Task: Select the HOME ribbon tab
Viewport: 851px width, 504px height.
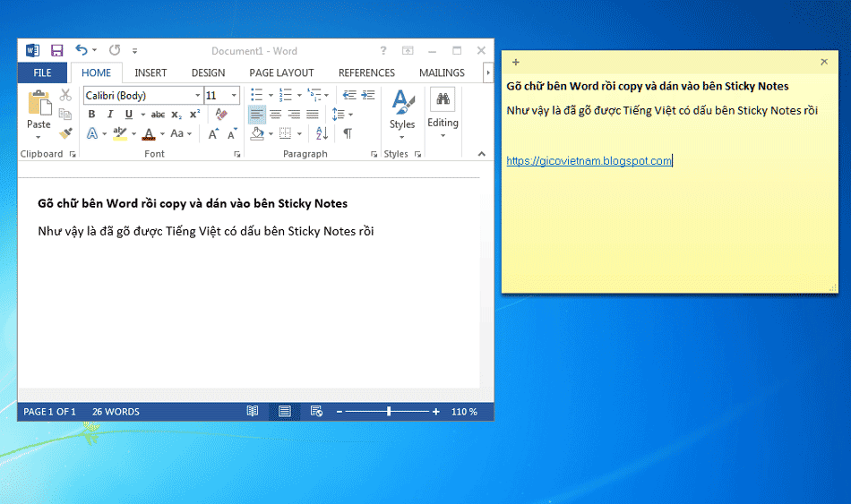Action: pos(96,73)
